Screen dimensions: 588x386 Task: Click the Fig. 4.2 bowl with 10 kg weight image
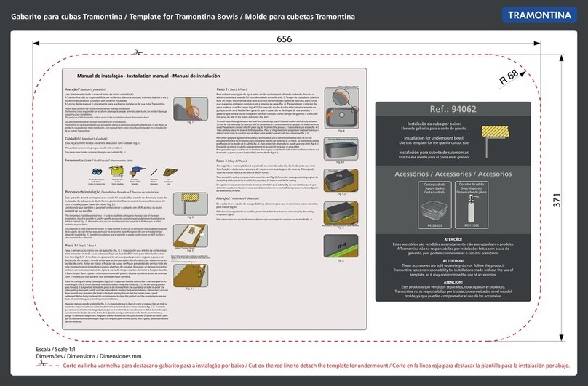coord(341,180)
